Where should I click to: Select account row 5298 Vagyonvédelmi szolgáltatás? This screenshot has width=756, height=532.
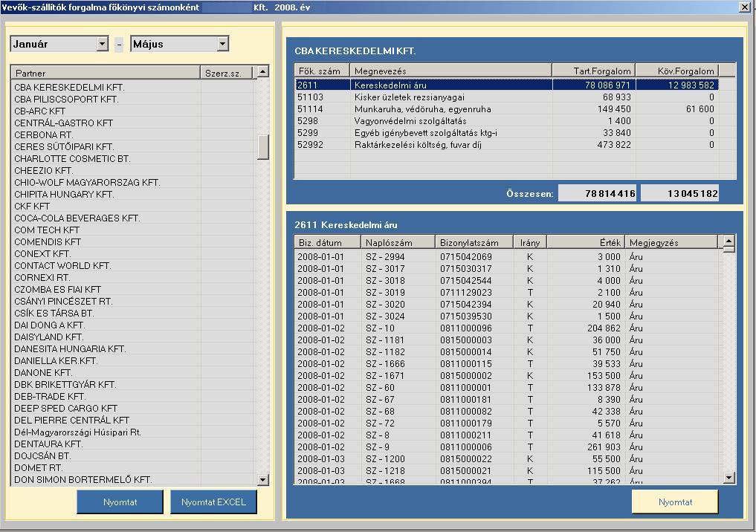click(507, 121)
